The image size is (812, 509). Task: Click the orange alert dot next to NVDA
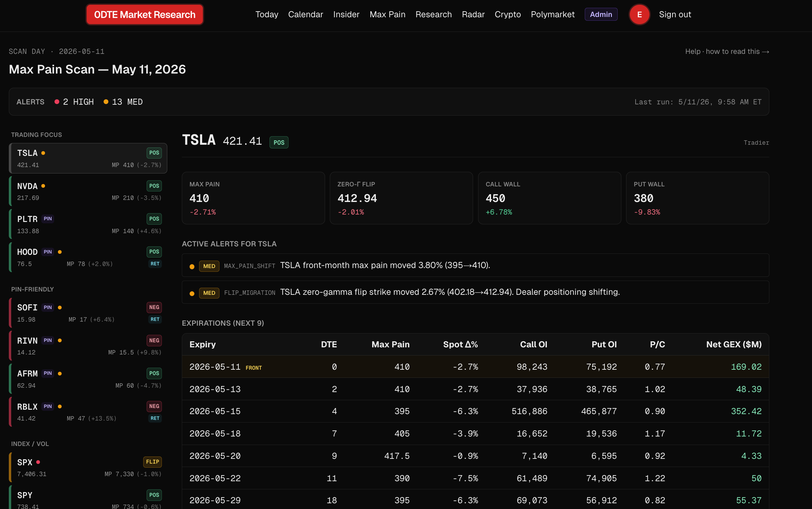pos(43,186)
